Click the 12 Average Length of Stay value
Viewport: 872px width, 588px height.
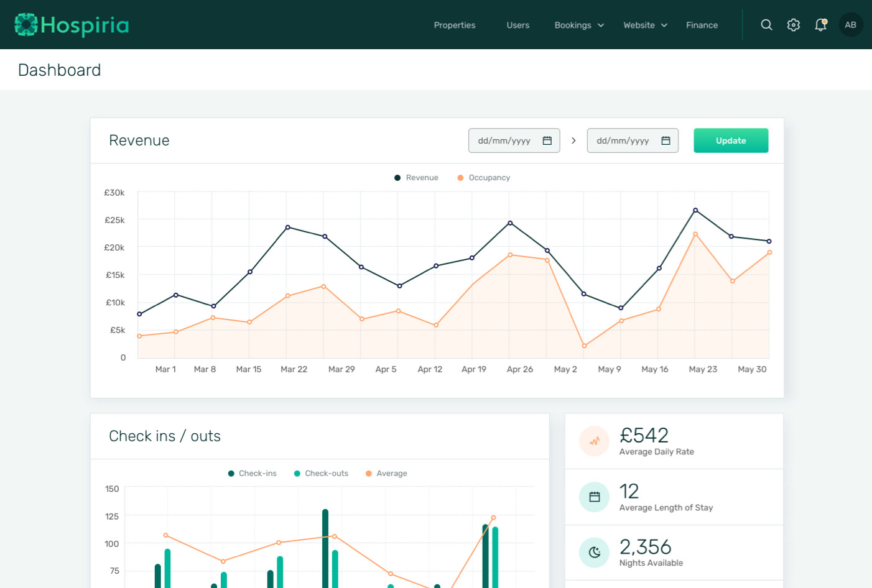coord(629,491)
